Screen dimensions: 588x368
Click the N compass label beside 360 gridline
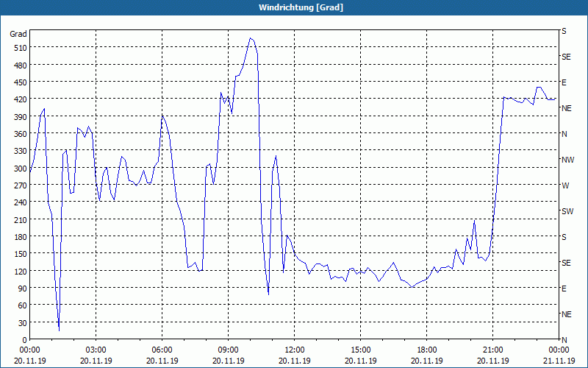click(564, 134)
